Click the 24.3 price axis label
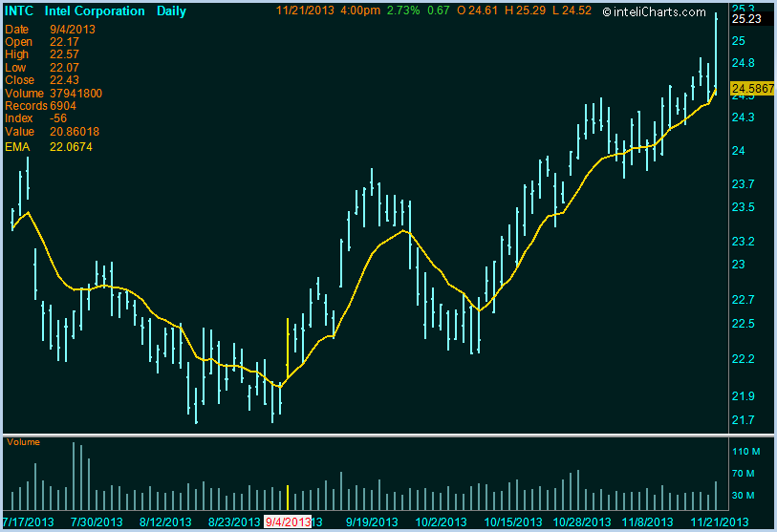The height and width of the screenshot is (532, 777). coord(744,117)
